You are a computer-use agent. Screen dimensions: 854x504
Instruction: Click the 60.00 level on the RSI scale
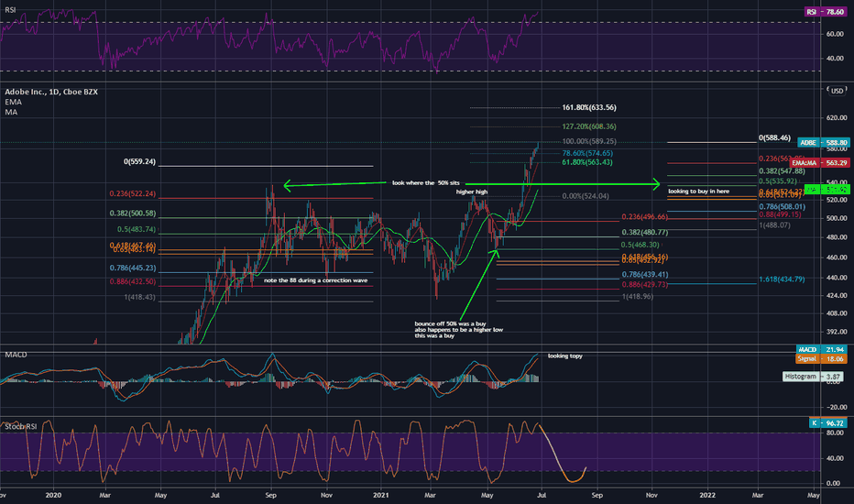point(835,34)
